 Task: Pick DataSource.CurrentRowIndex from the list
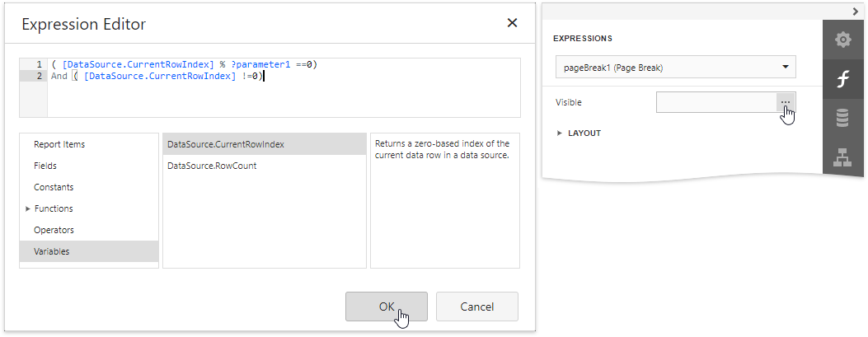226,145
